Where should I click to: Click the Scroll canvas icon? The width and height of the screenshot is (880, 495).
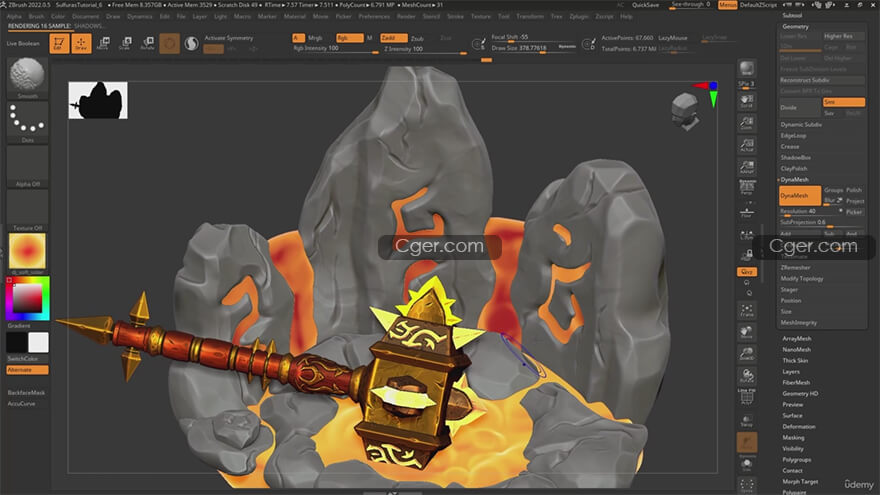[746, 101]
